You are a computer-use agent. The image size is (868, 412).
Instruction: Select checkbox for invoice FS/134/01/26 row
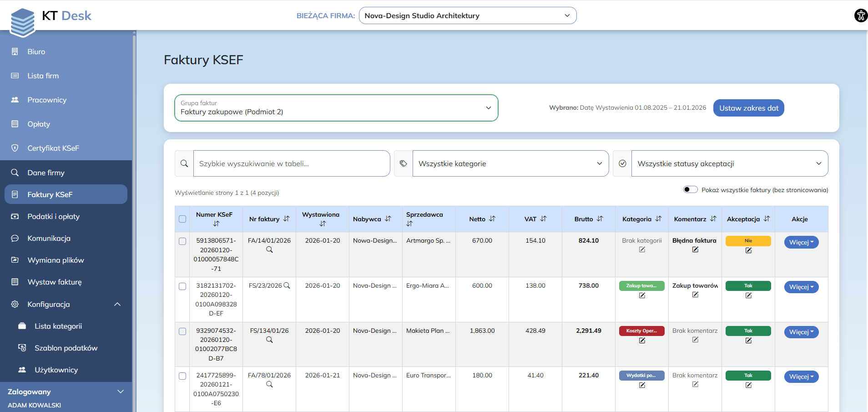coord(182,331)
